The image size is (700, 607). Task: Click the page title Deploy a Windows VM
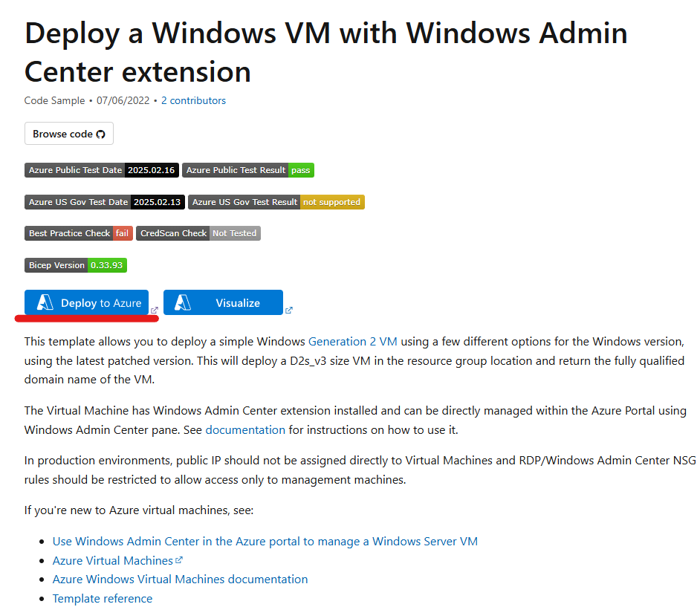[x=326, y=52]
